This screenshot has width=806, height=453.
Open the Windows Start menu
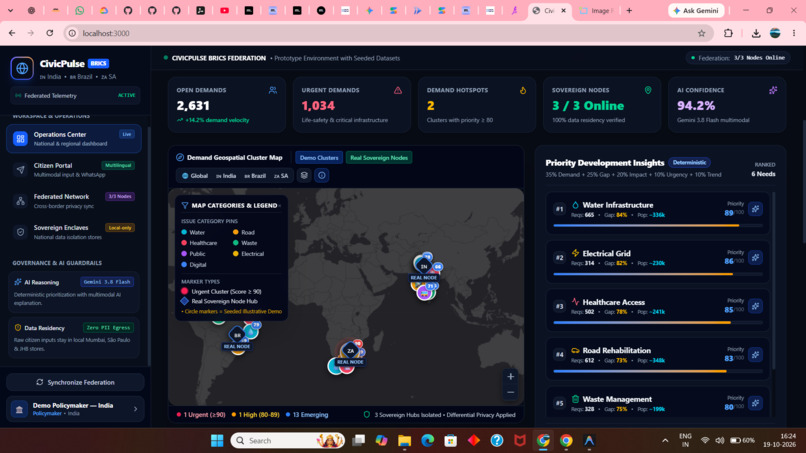tap(217, 441)
